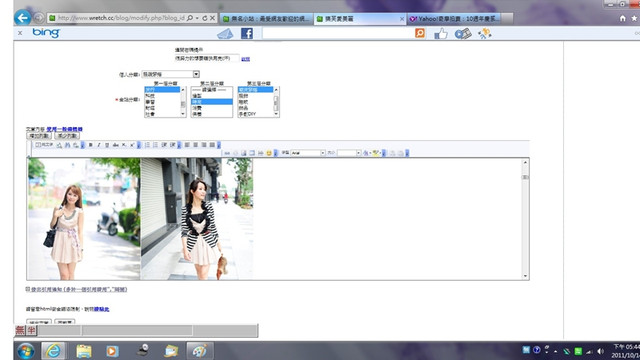Open File Explorer from the taskbar

point(83,351)
